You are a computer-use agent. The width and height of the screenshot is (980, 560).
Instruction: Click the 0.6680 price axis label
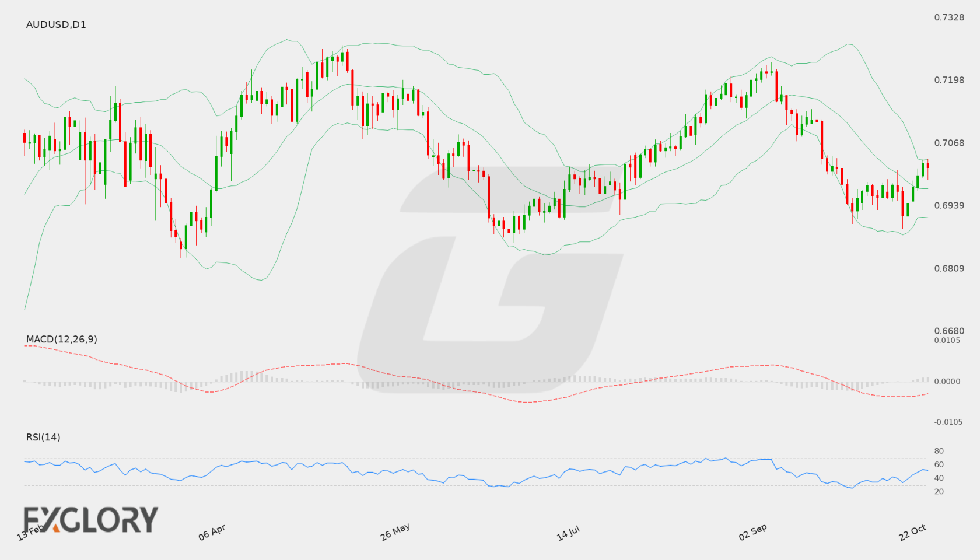(x=949, y=331)
